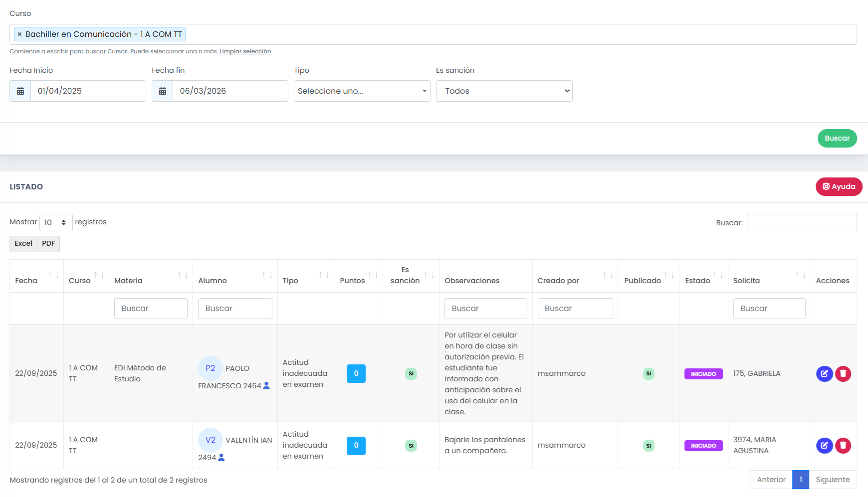The image size is (868, 497).
Task: Sort the table by Fecha
Action: pyautogui.click(x=36, y=276)
